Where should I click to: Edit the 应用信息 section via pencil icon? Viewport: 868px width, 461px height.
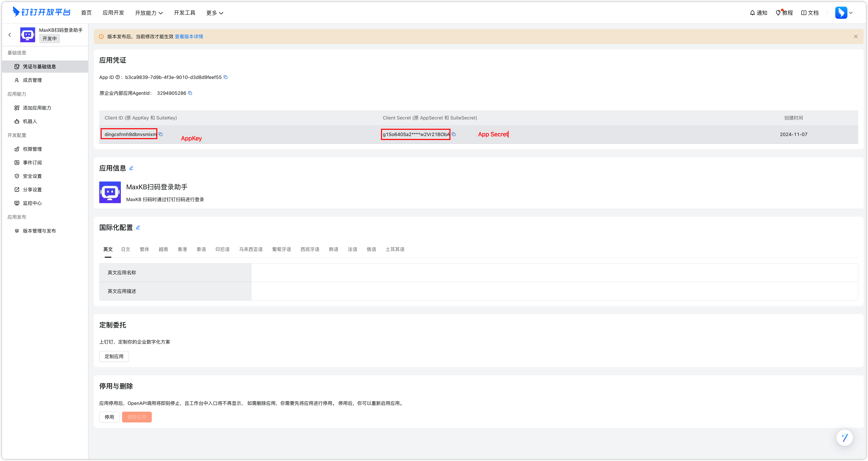(131, 168)
